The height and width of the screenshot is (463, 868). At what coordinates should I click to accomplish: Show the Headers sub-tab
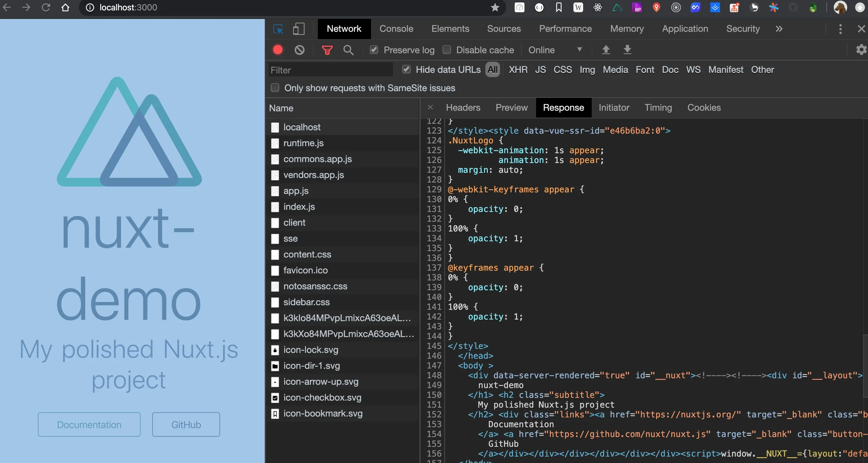463,108
